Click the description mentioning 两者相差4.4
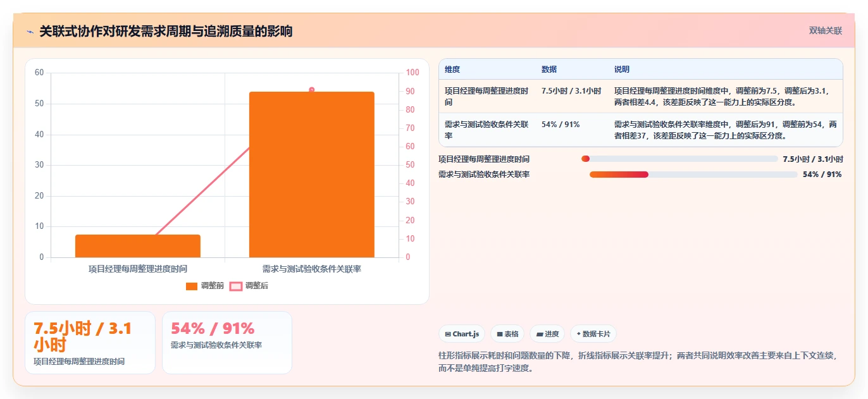This screenshot has width=868, height=399. point(722,97)
